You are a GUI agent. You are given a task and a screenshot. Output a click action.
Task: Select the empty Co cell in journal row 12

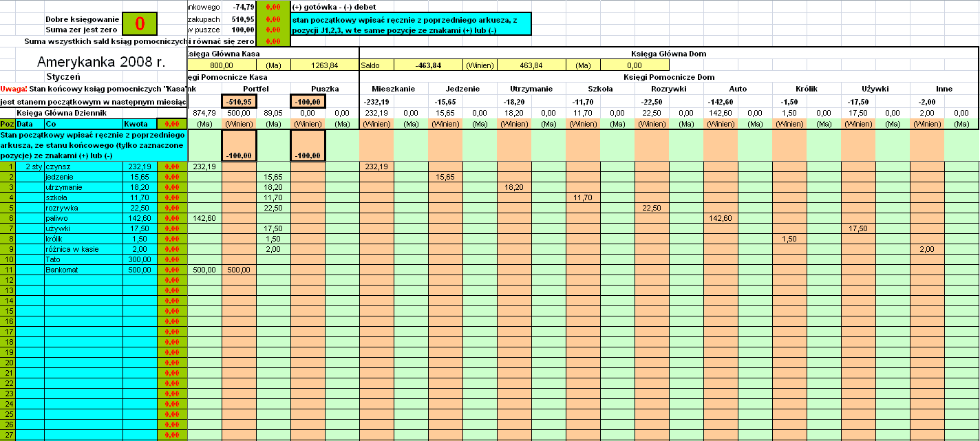click(84, 280)
